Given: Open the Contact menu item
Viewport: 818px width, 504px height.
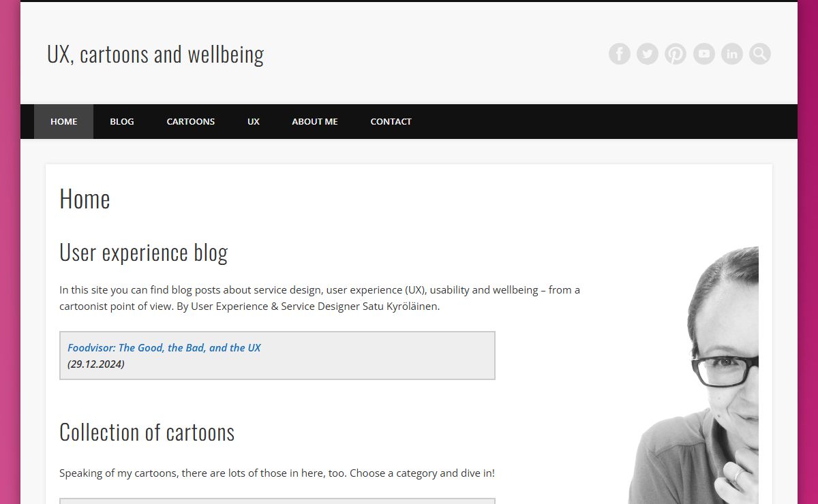Looking at the screenshot, I should click(x=391, y=122).
